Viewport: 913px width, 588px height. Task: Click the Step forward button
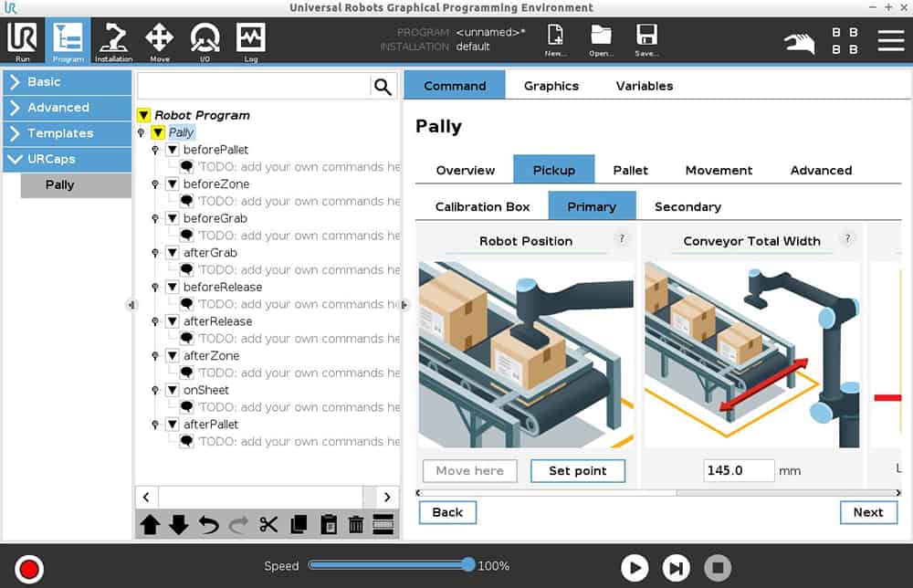[676, 568]
